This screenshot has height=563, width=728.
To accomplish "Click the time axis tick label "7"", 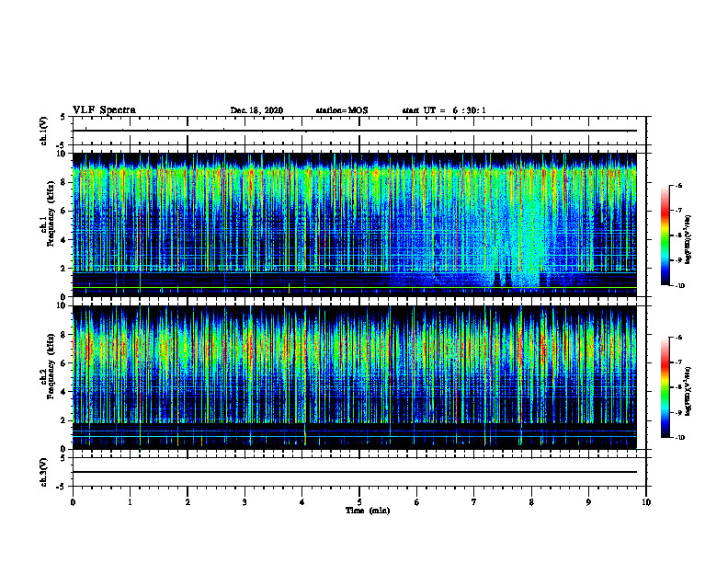I will 474,502.
